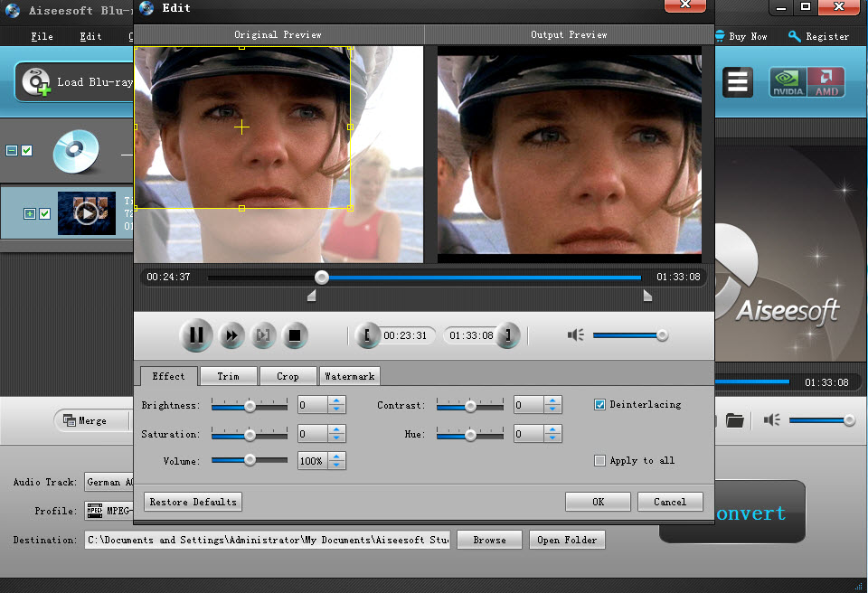Open the list view menu icon
Viewport: 868px width, 593px height.
(738, 82)
